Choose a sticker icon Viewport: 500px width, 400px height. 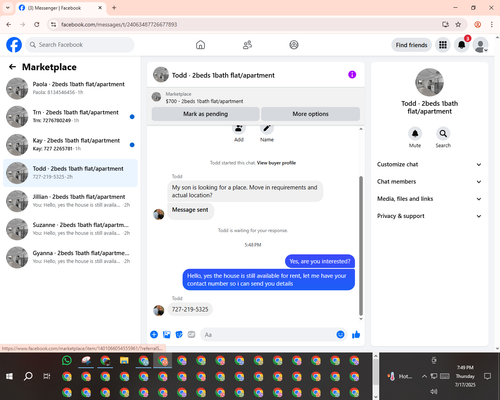pyautogui.click(x=179, y=334)
